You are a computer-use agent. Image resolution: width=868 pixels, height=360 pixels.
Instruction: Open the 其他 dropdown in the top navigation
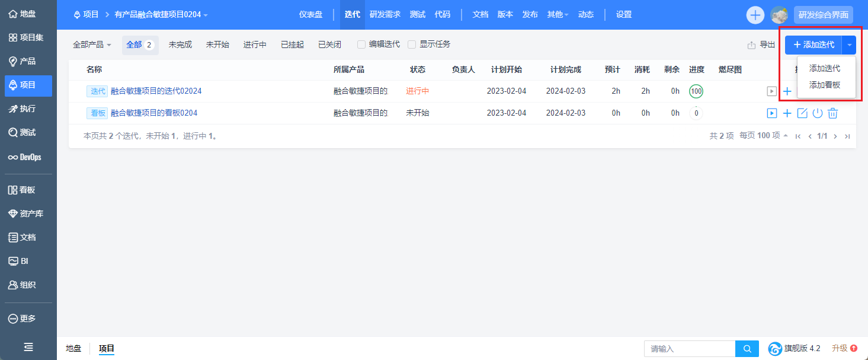(557, 15)
